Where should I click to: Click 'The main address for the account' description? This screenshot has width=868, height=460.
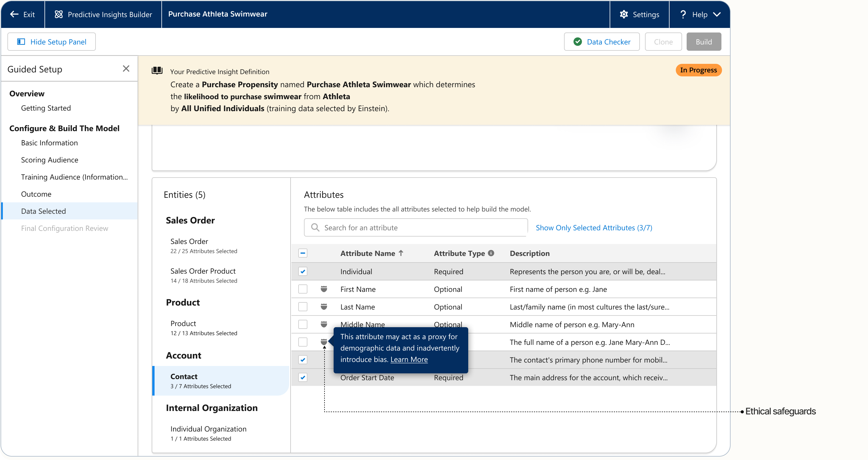[588, 378]
